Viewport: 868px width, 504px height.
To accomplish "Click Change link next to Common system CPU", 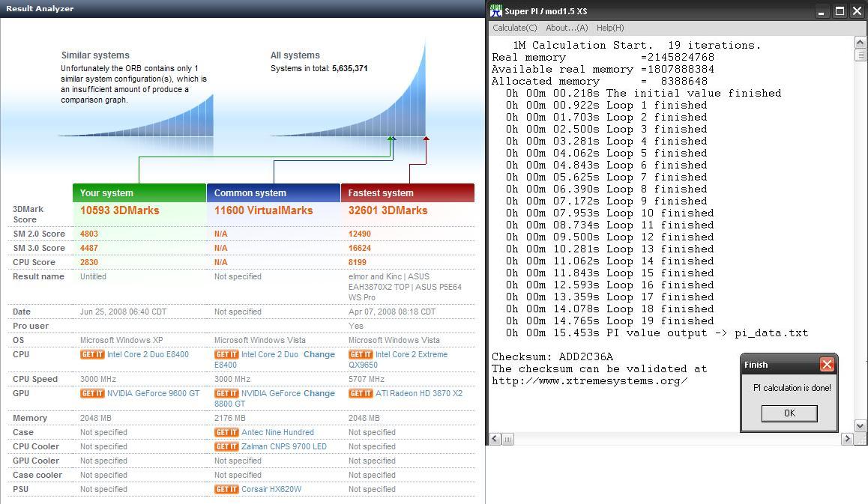I will 319,355.
